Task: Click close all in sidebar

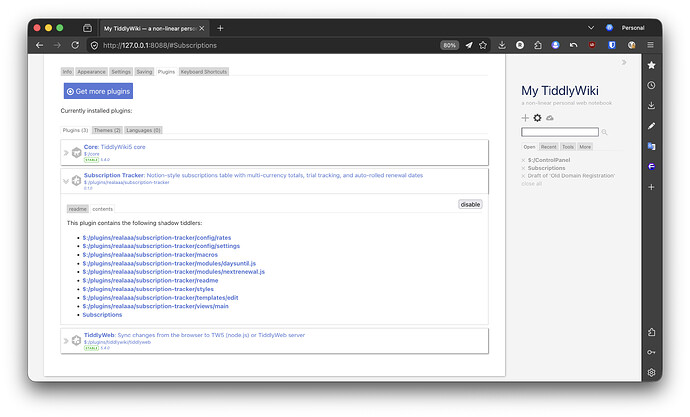Action: (x=532, y=183)
